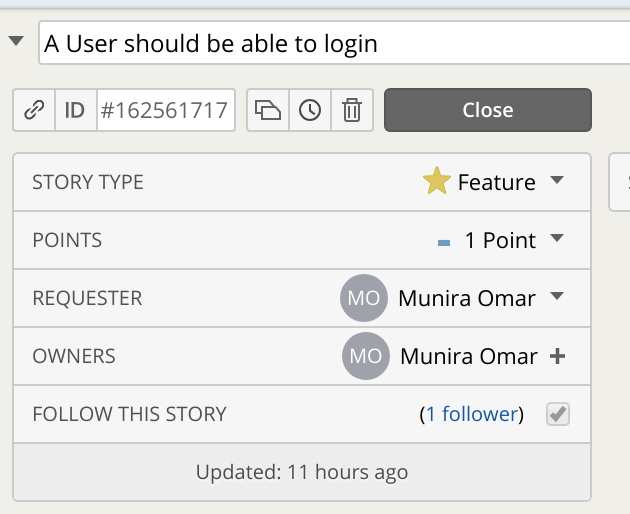This screenshot has width=630, height=514.
Task: Delete the story using the trash icon
Action: click(352, 111)
